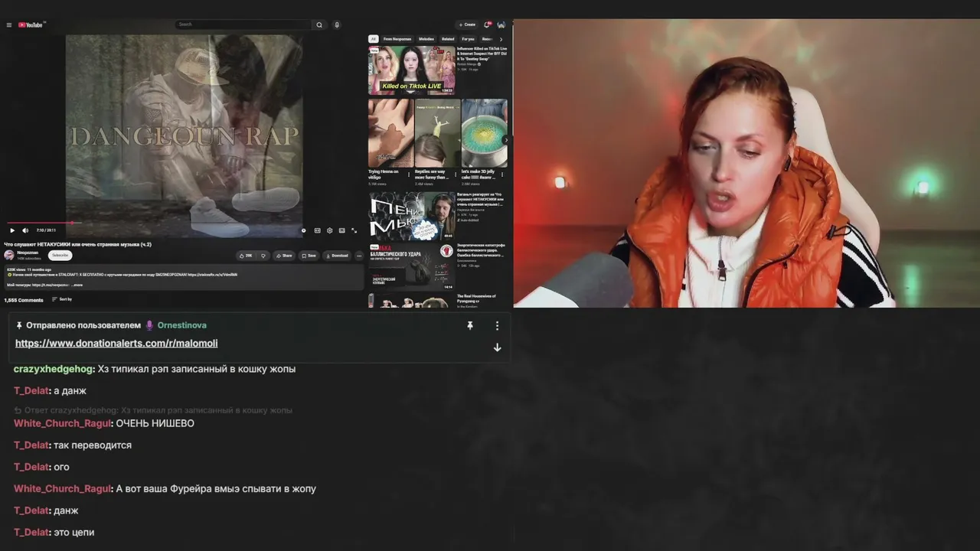
Task: Open options for Trying Henna short
Action: [408, 174]
